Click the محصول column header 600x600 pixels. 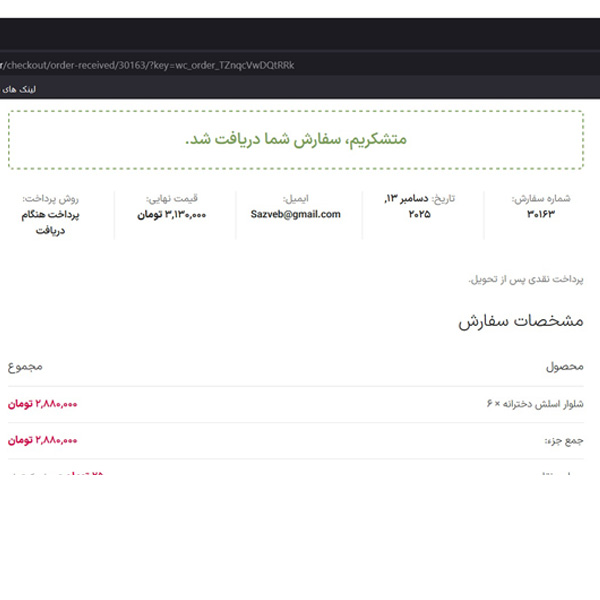[564, 367]
